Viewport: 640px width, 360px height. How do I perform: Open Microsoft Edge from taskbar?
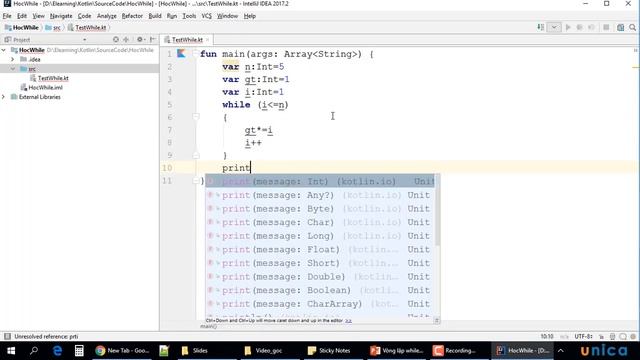(57, 351)
